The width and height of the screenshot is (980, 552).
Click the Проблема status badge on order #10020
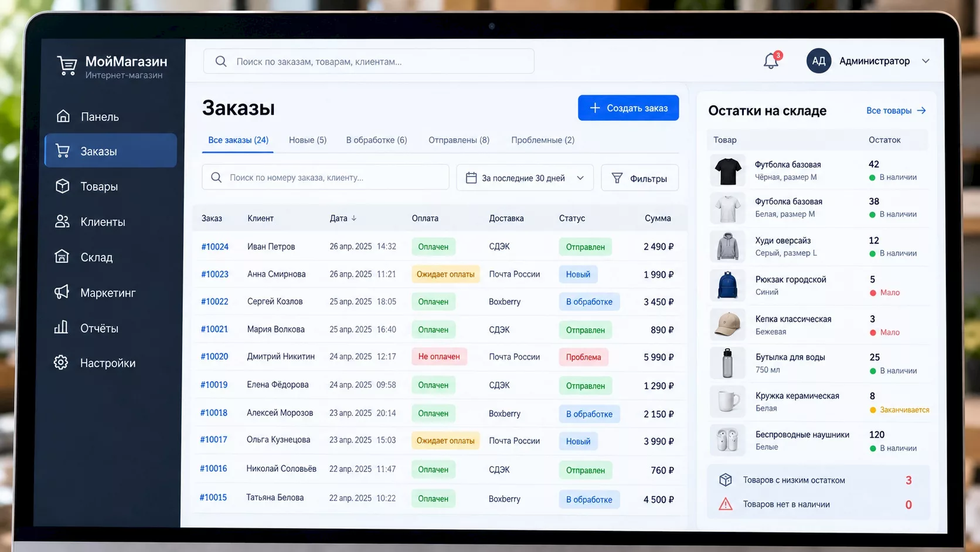[583, 357]
